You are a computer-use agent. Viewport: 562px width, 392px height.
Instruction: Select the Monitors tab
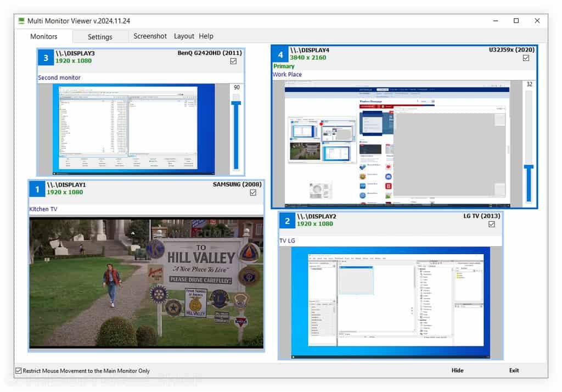pyautogui.click(x=44, y=36)
